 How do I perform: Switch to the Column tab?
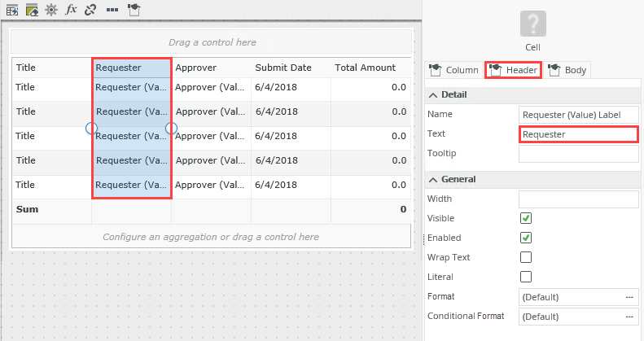pyautogui.click(x=454, y=70)
